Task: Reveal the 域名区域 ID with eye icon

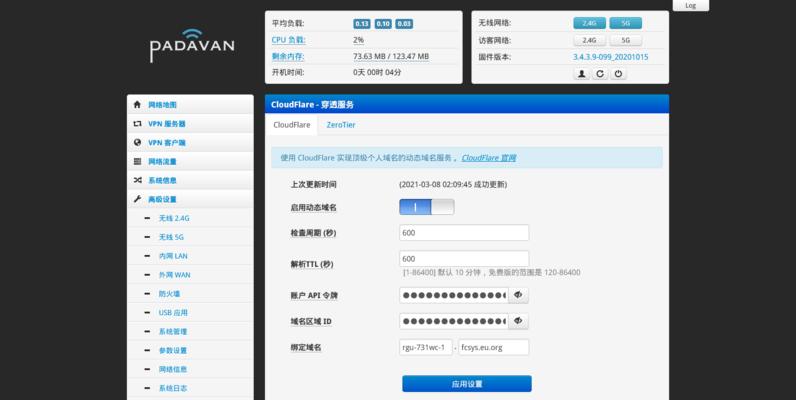Action: tap(518, 321)
